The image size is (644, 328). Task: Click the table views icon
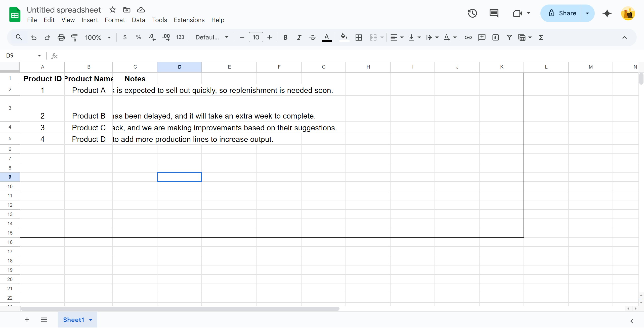click(522, 37)
